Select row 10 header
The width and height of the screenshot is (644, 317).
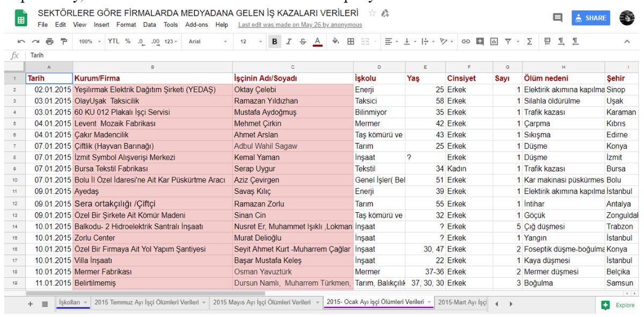[14, 180]
